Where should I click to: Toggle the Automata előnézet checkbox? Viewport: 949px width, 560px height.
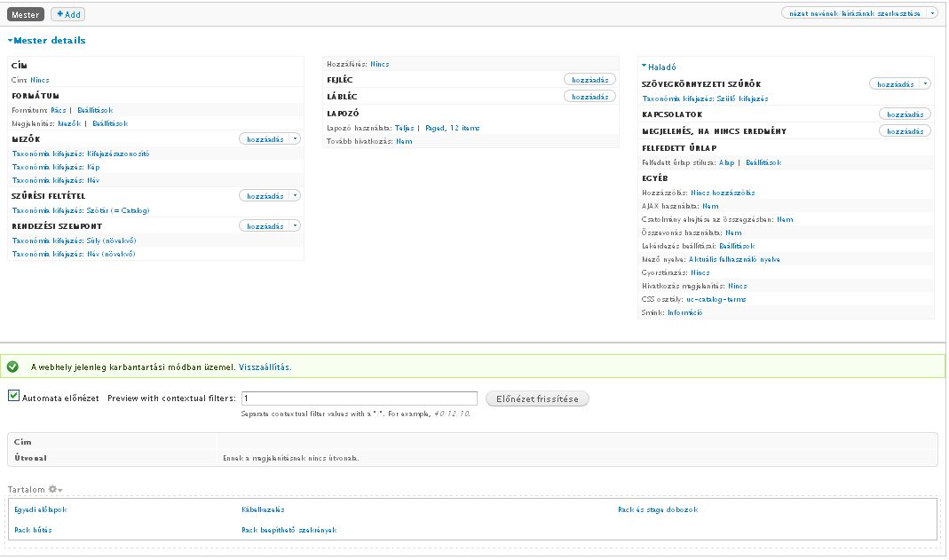click(x=13, y=397)
